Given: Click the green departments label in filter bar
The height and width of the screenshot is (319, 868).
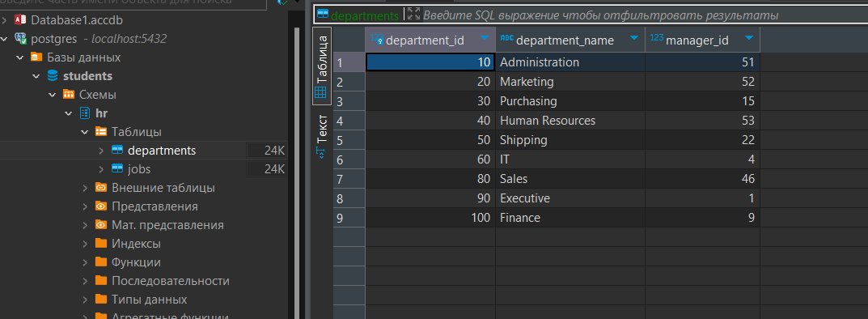Looking at the screenshot, I should 364,16.
